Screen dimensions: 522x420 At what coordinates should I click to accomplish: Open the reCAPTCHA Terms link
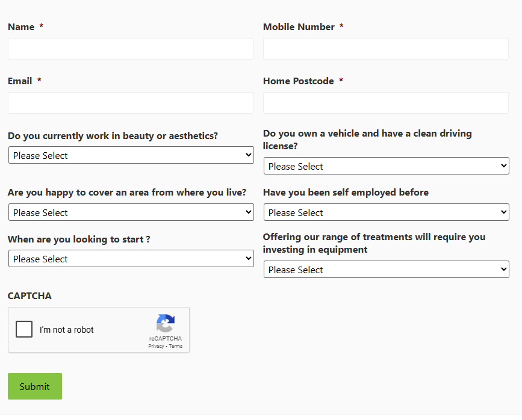pyautogui.click(x=175, y=347)
